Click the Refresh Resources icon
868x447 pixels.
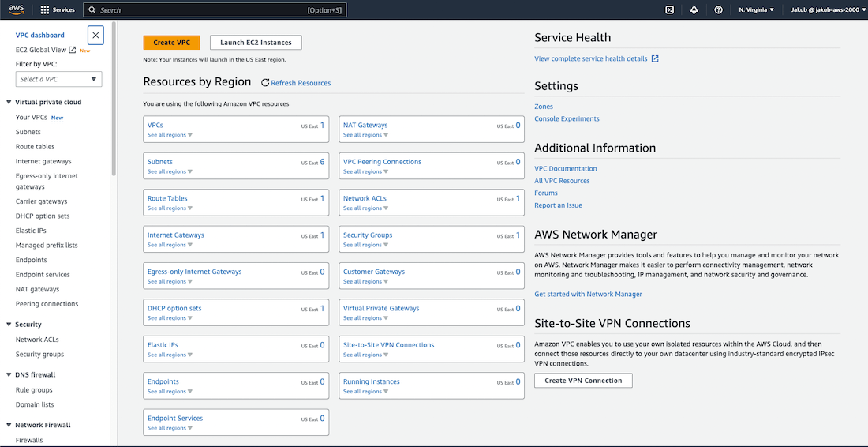[x=265, y=83]
